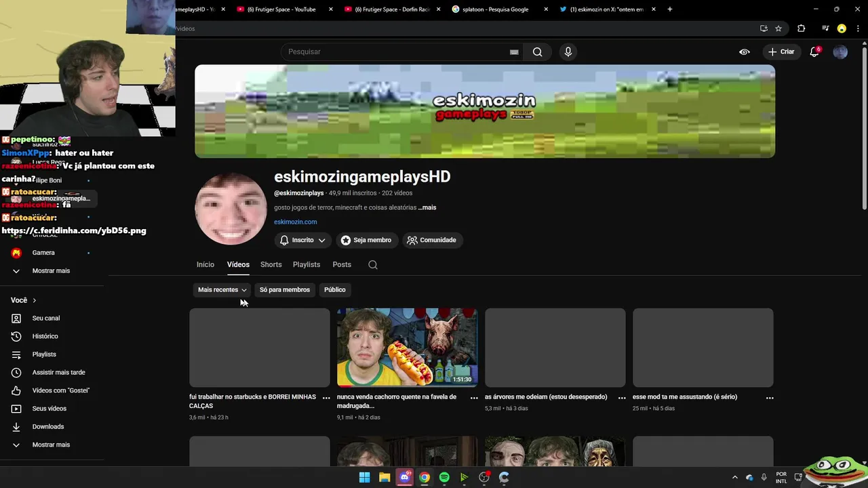
Task: Expand Mostrar mais under Downloads
Action: (52, 445)
